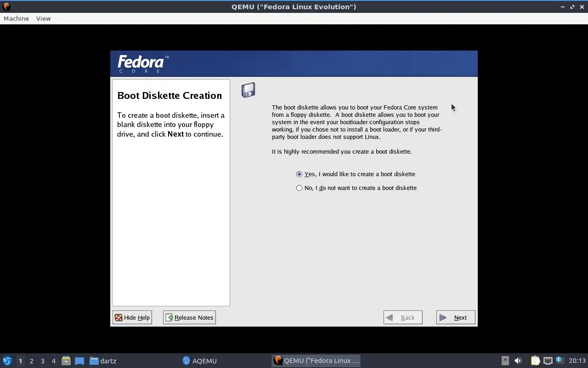Switch to workspace 3

pyautogui.click(x=42, y=361)
